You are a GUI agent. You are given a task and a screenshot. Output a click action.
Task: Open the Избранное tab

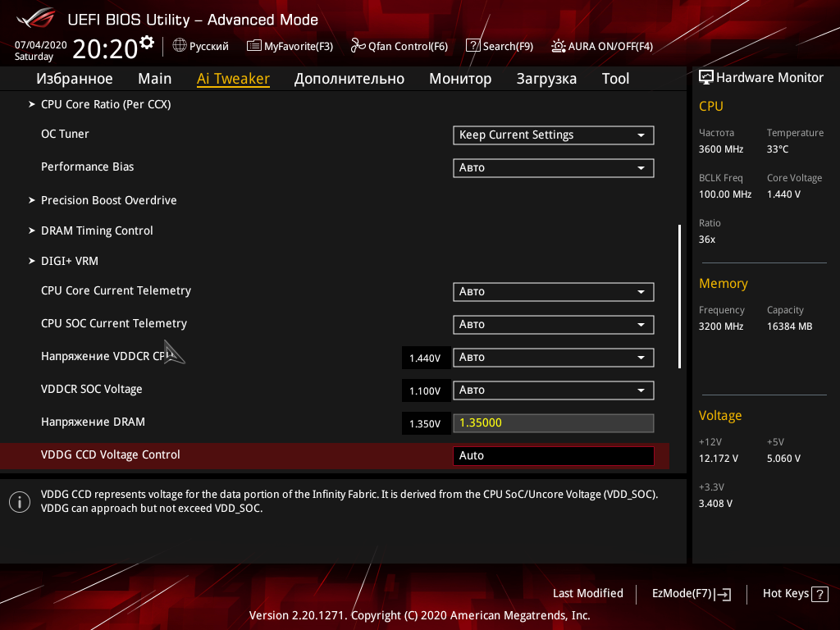[75, 79]
